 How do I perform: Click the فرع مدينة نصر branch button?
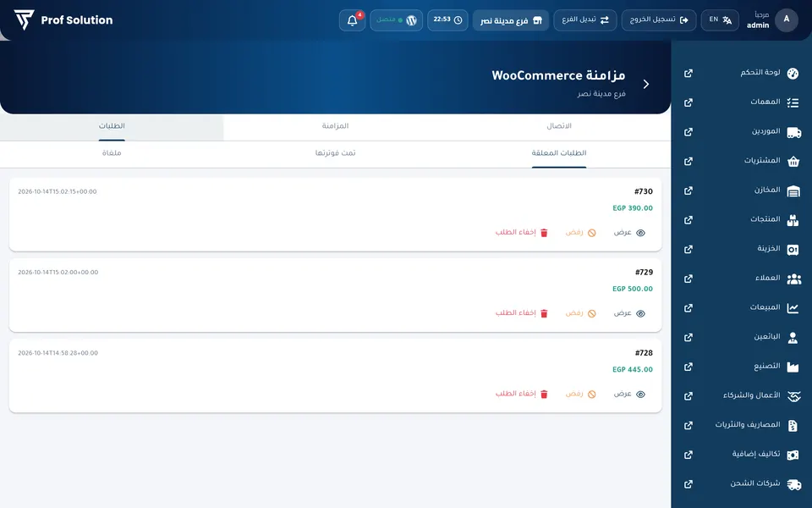coord(511,20)
